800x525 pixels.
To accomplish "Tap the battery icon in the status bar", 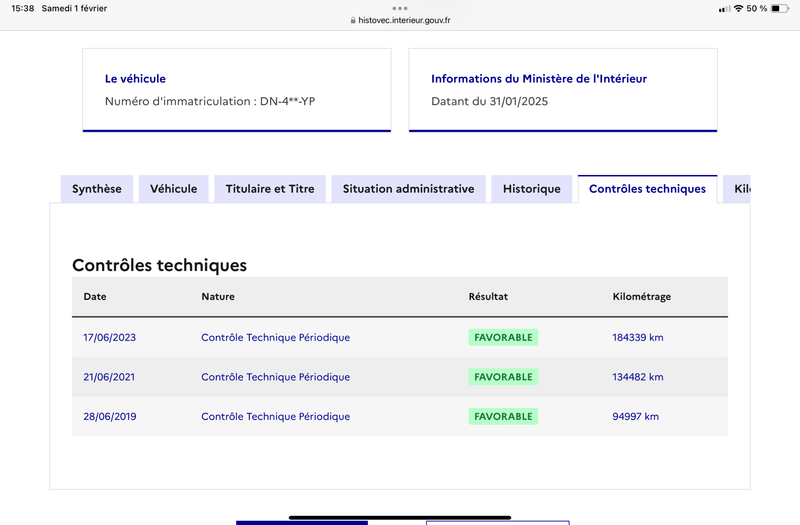I will 780,8.
